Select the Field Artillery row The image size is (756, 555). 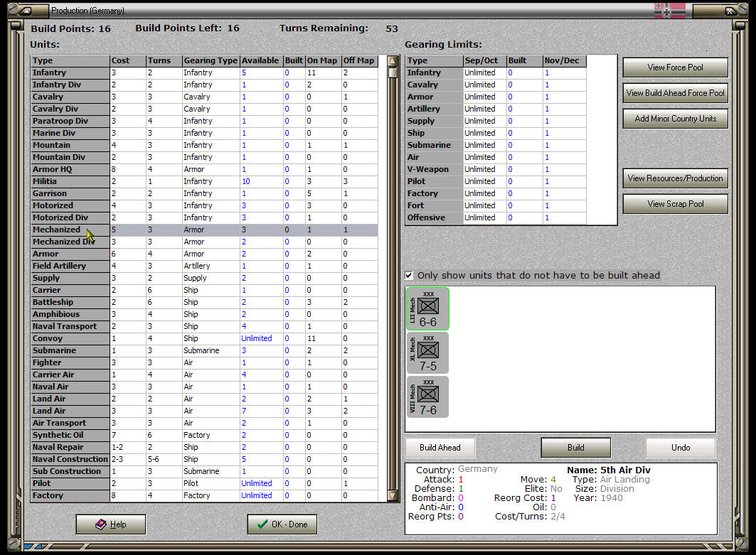click(204, 266)
